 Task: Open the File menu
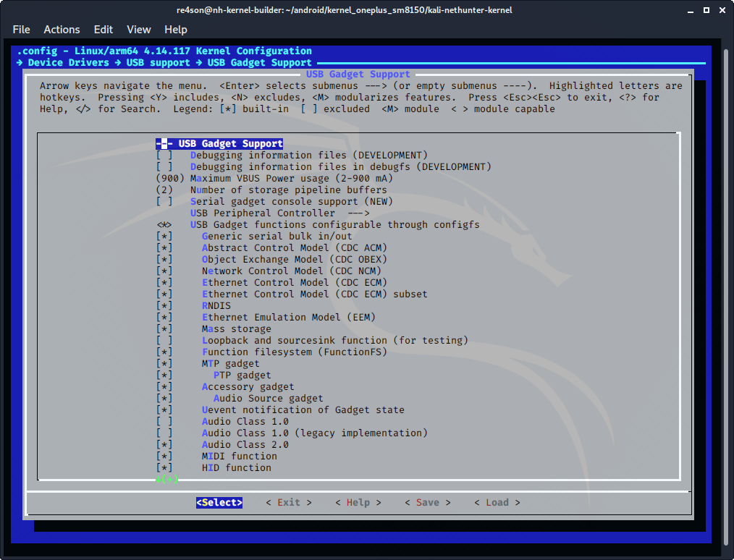coord(22,30)
